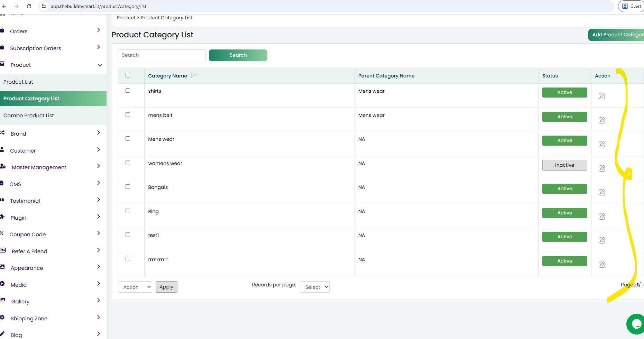The image size is (644, 339).
Task: Check the shirts row checkbox
Action: coord(128,91)
